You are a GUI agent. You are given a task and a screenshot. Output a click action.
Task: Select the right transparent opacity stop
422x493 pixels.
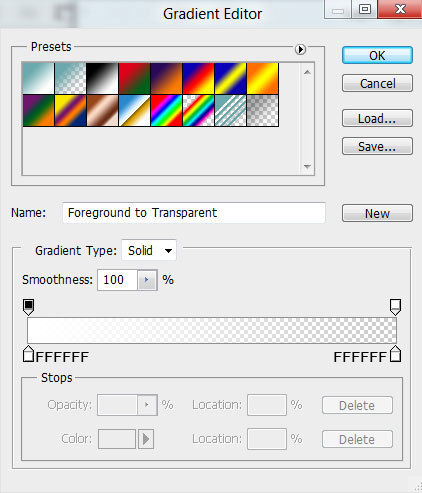(x=395, y=307)
